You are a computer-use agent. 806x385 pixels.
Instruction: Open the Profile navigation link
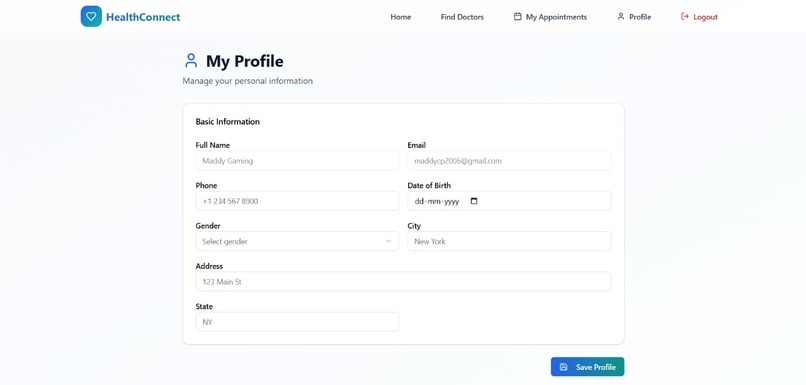click(x=634, y=17)
